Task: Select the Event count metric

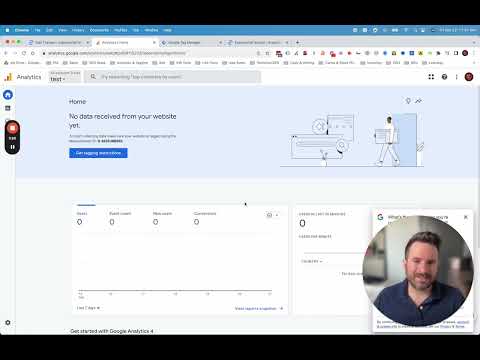Action: click(120, 218)
